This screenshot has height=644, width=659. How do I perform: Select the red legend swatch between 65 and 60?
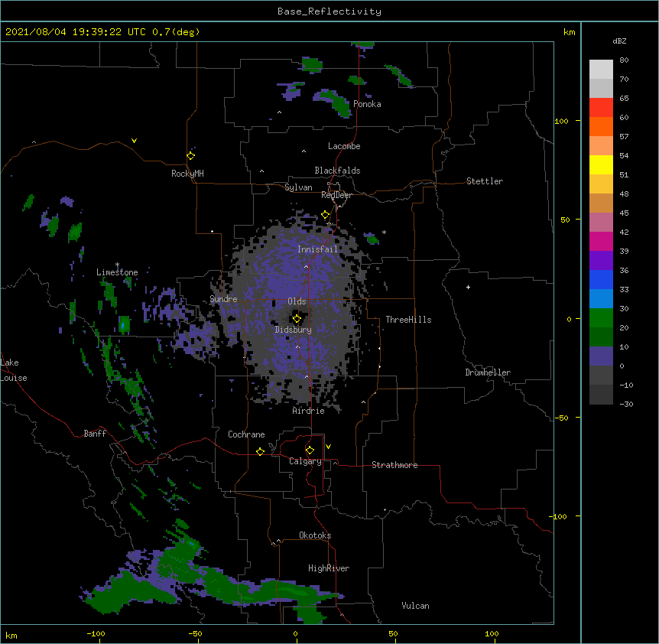pyautogui.click(x=601, y=107)
